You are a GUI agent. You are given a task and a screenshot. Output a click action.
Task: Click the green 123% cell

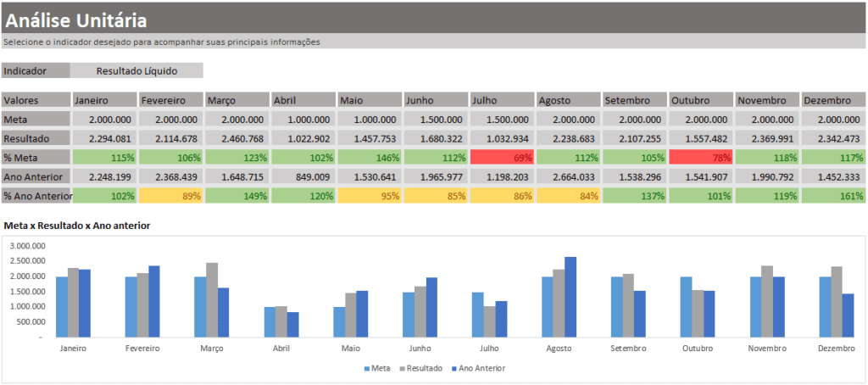point(237,158)
